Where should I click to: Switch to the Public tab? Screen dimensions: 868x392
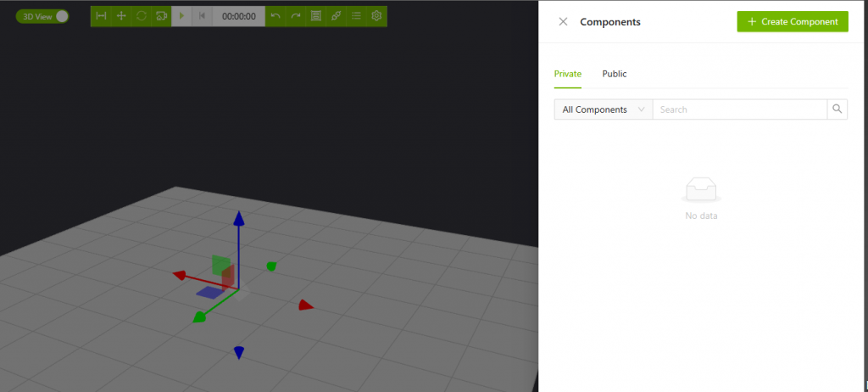point(615,74)
